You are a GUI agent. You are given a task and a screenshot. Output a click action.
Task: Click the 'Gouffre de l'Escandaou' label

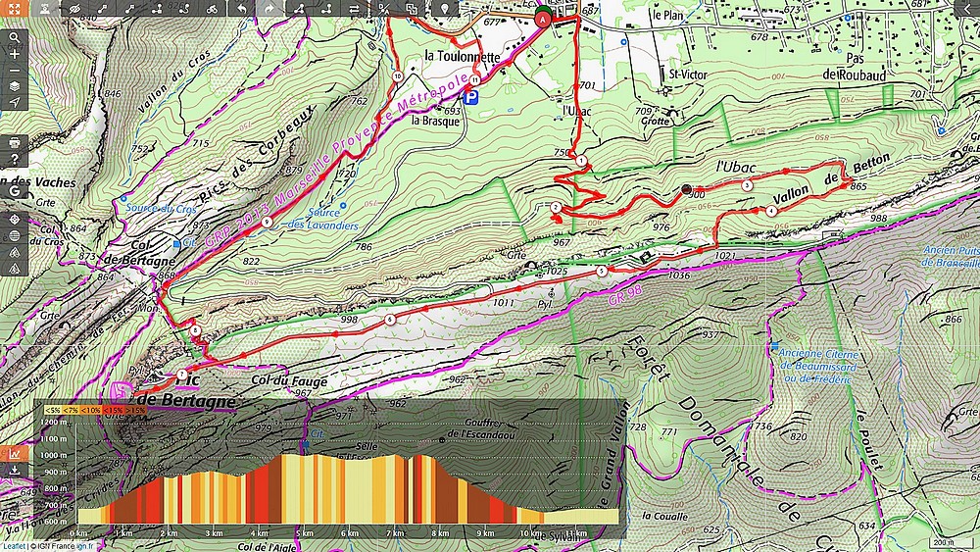click(481, 428)
